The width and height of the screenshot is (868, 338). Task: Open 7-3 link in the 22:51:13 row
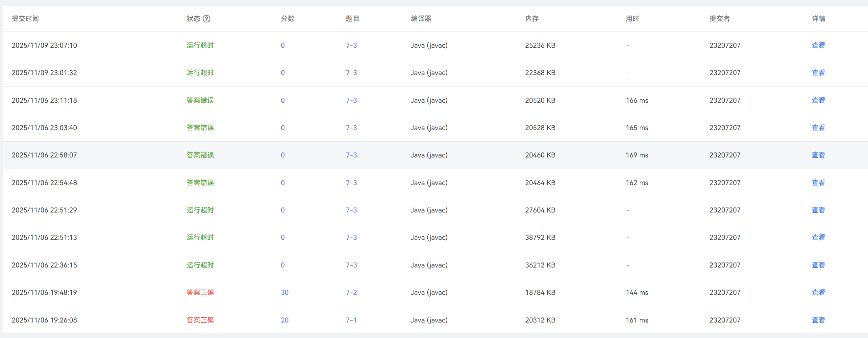point(351,238)
